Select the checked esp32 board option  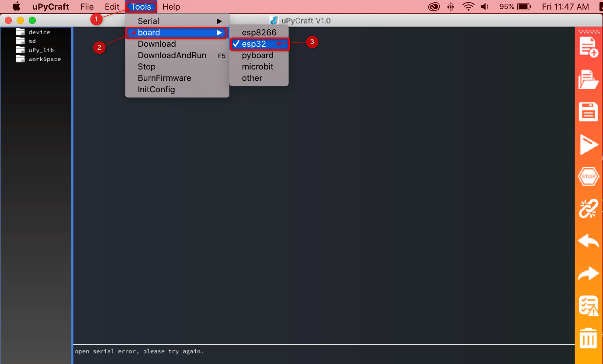260,44
